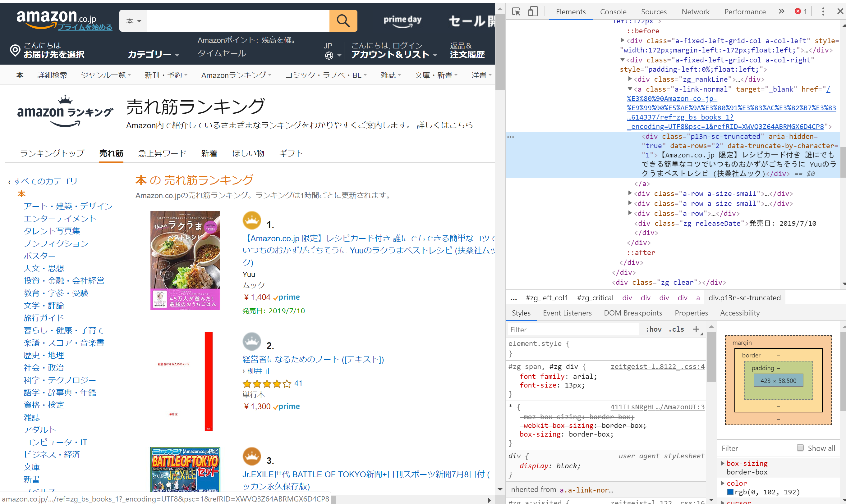Open the search category dropdown showing 本

133,20
